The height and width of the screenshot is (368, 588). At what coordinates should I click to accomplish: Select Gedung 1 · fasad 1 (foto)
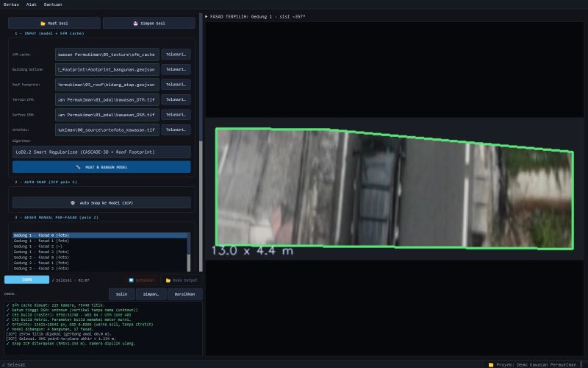click(x=99, y=241)
